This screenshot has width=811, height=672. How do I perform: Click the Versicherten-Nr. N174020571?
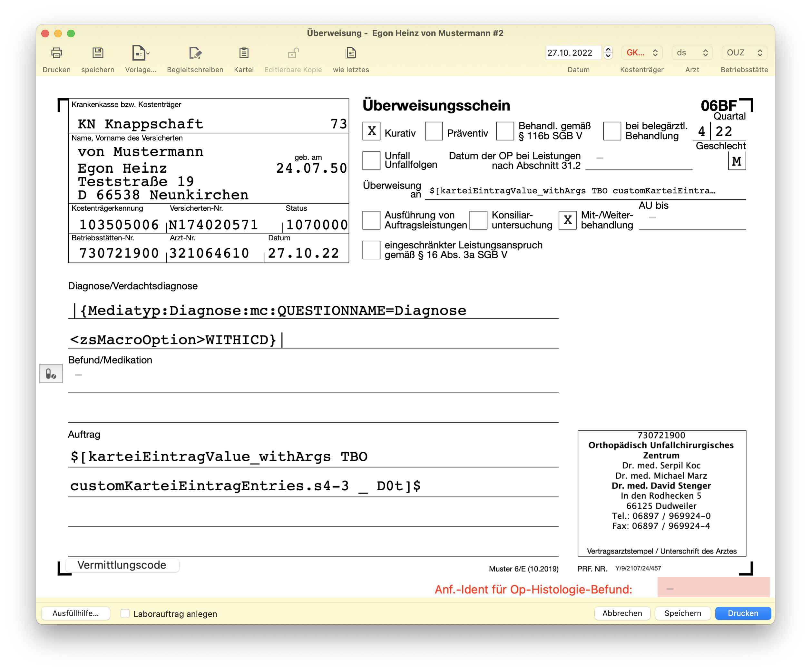point(214,225)
